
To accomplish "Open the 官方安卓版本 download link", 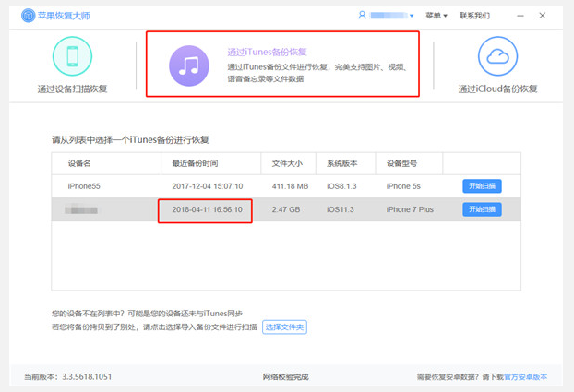I will coord(526,377).
